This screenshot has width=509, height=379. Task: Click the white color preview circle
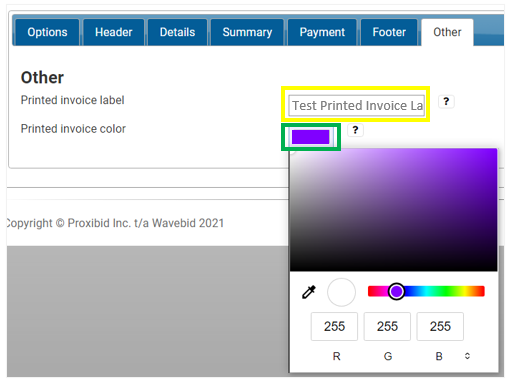[341, 292]
